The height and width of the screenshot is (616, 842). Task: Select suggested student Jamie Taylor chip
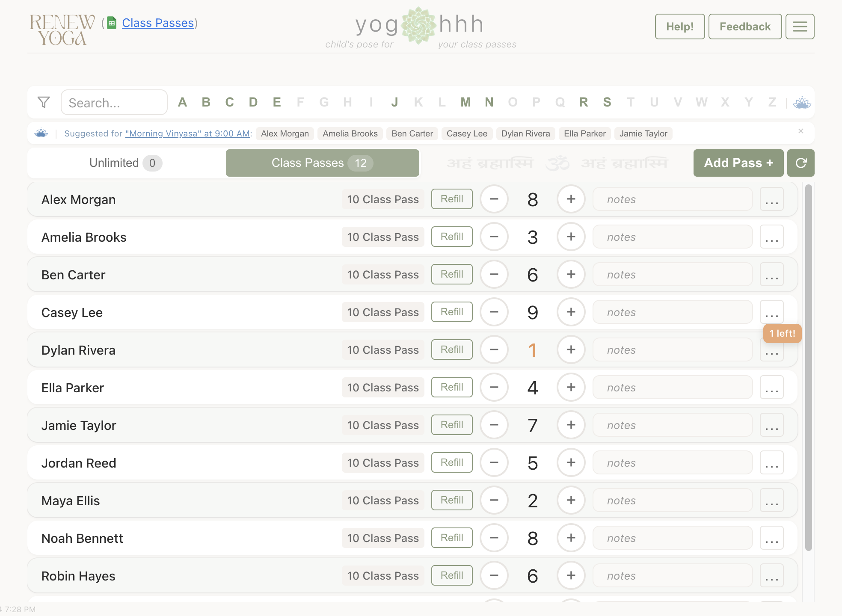pos(643,133)
